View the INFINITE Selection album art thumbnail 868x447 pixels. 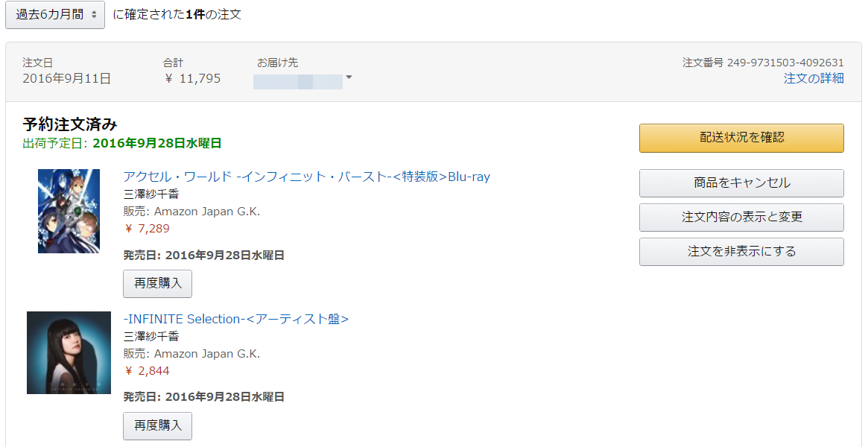coord(69,353)
